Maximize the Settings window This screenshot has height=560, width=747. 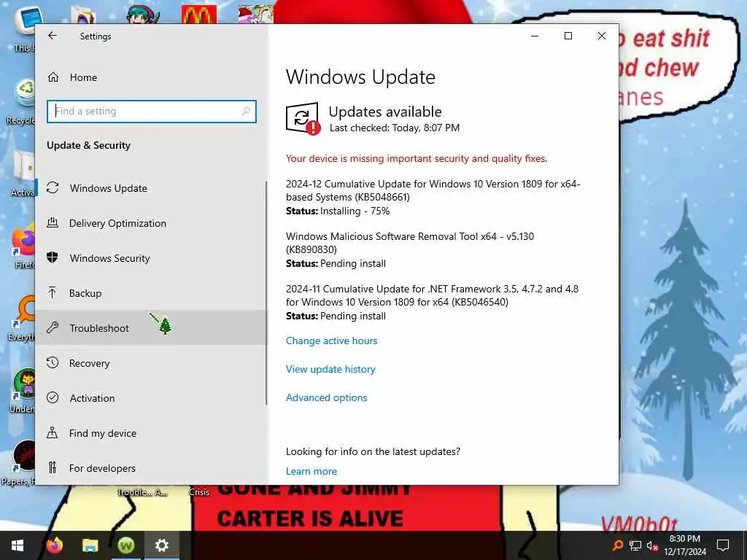click(568, 36)
